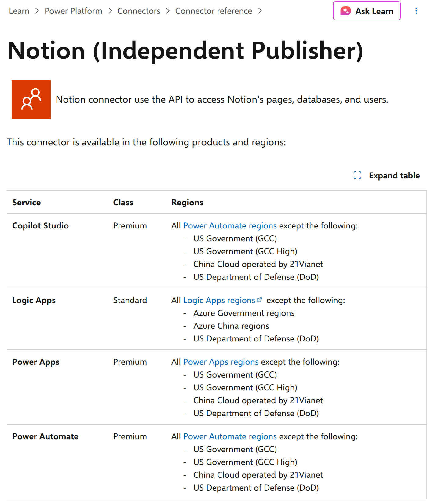Click Premium class cell in Power Automate row

click(x=130, y=436)
